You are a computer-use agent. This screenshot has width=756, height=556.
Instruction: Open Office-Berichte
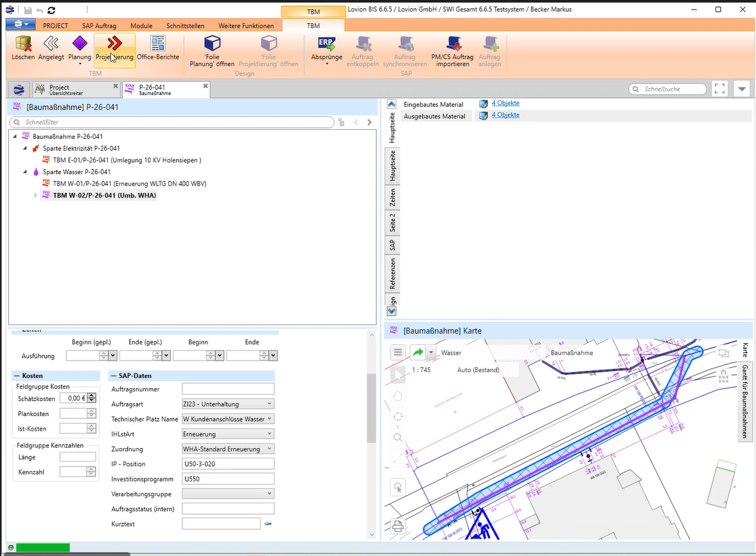click(x=157, y=48)
